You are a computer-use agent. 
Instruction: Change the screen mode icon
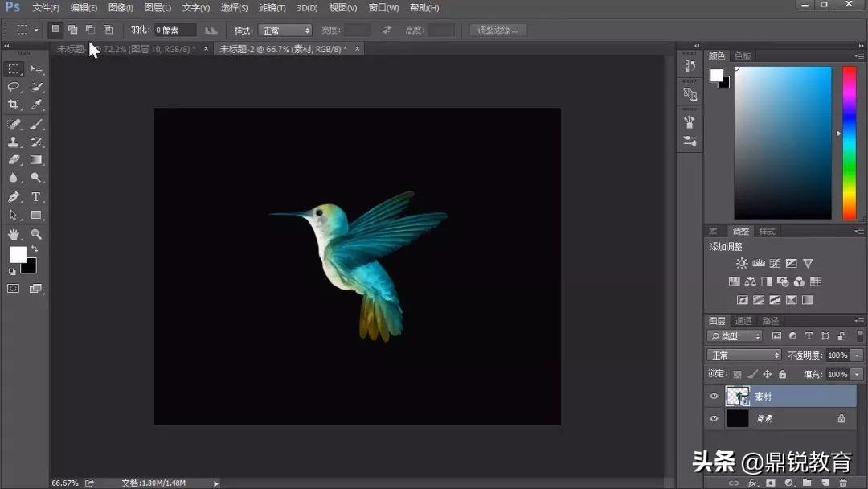tap(36, 289)
